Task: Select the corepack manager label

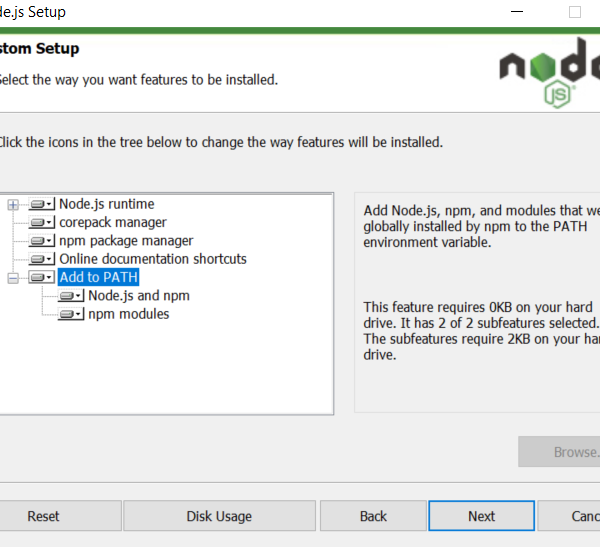Action: [x=112, y=222]
